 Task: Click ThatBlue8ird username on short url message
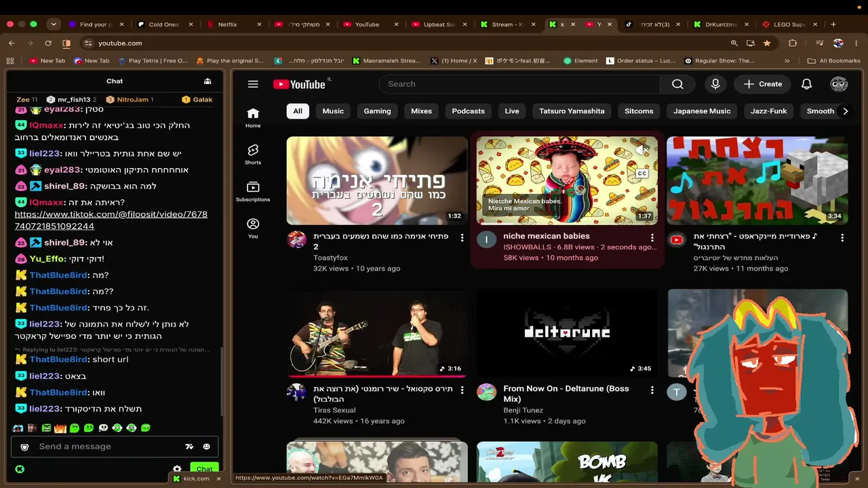tap(58, 359)
